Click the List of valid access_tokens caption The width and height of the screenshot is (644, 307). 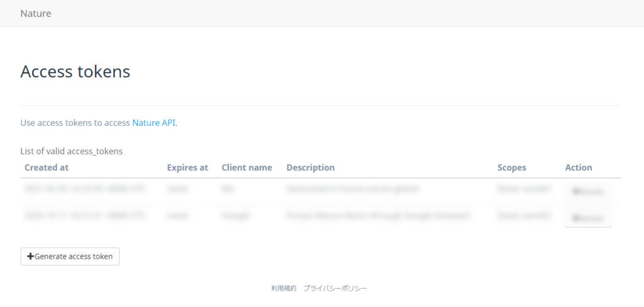72,151
